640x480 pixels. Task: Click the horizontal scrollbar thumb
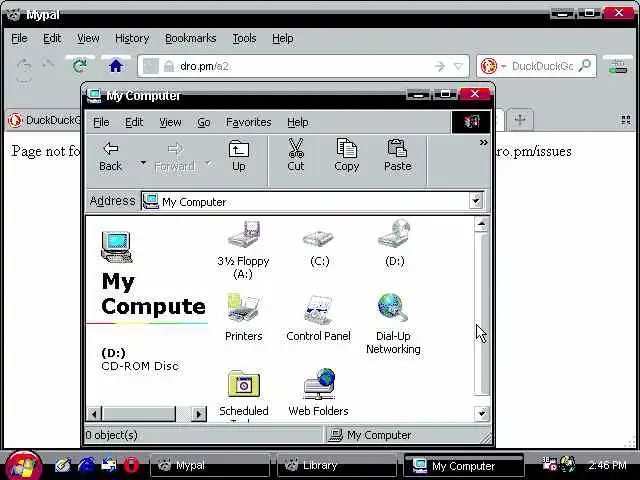coord(138,414)
